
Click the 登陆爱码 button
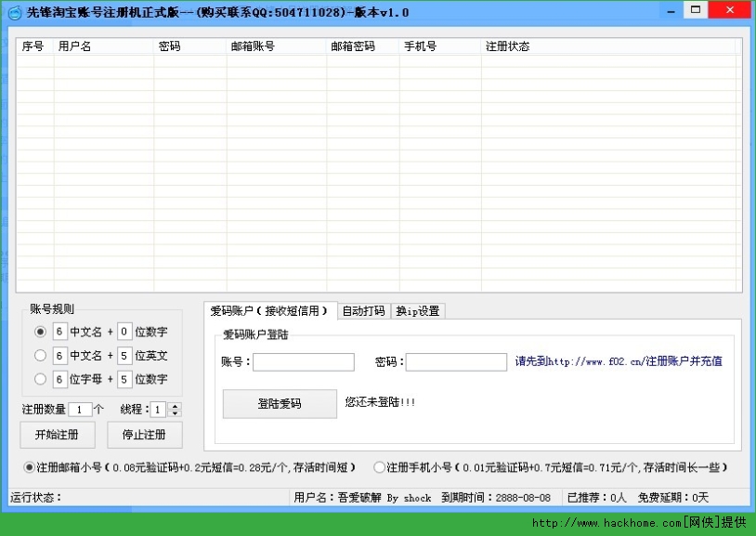pyautogui.click(x=280, y=403)
